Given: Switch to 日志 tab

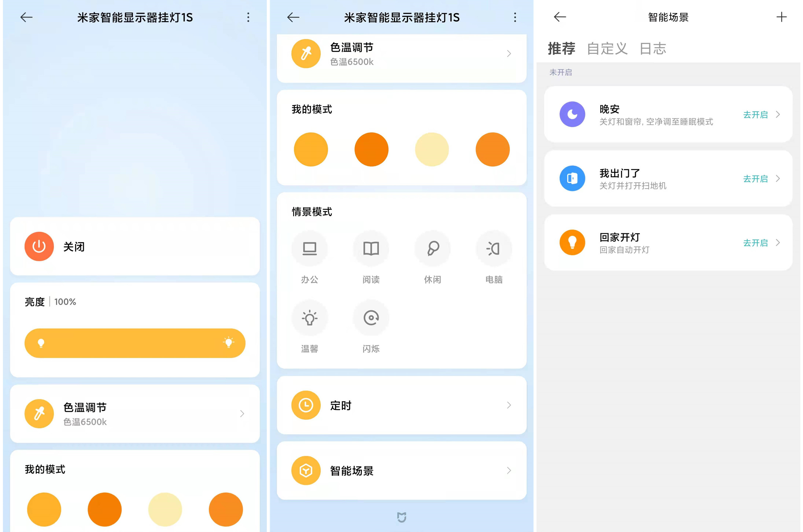Looking at the screenshot, I should (653, 49).
